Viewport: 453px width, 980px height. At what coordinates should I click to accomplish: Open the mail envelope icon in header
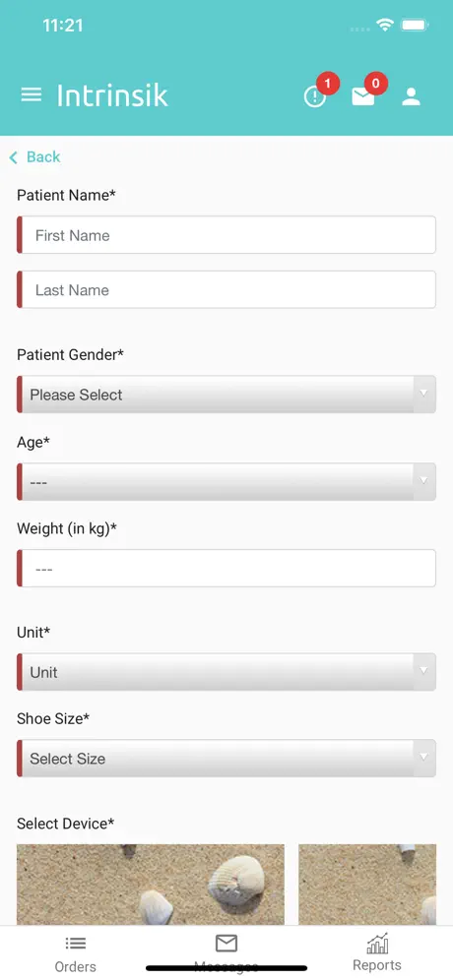363,96
